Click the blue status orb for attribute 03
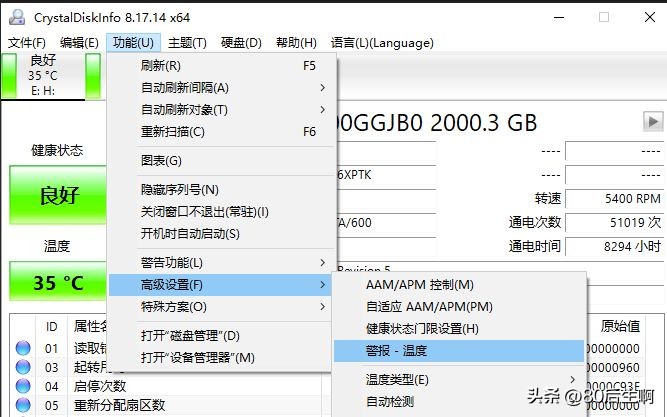 [x=23, y=368]
